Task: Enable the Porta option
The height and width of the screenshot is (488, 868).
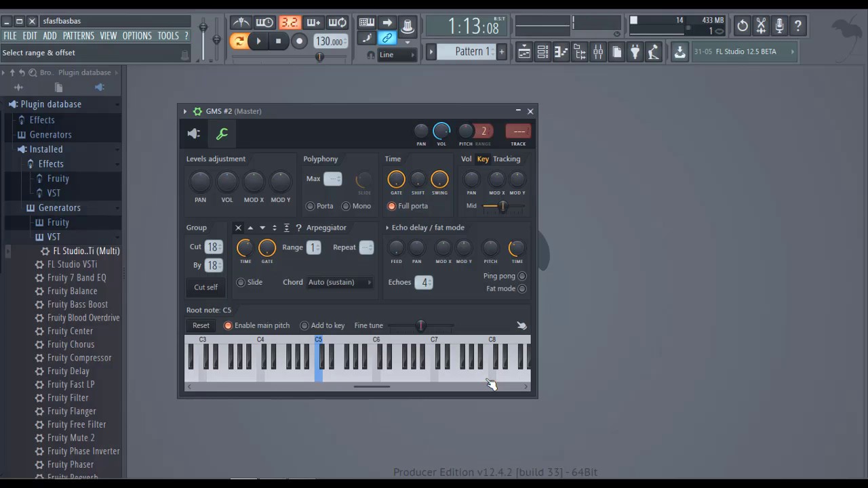Action: click(x=319, y=206)
